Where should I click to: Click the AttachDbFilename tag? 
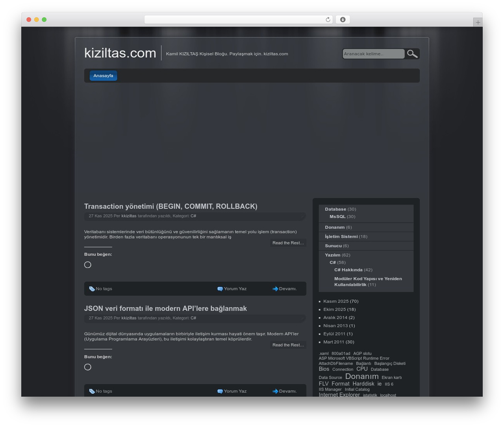click(x=336, y=364)
